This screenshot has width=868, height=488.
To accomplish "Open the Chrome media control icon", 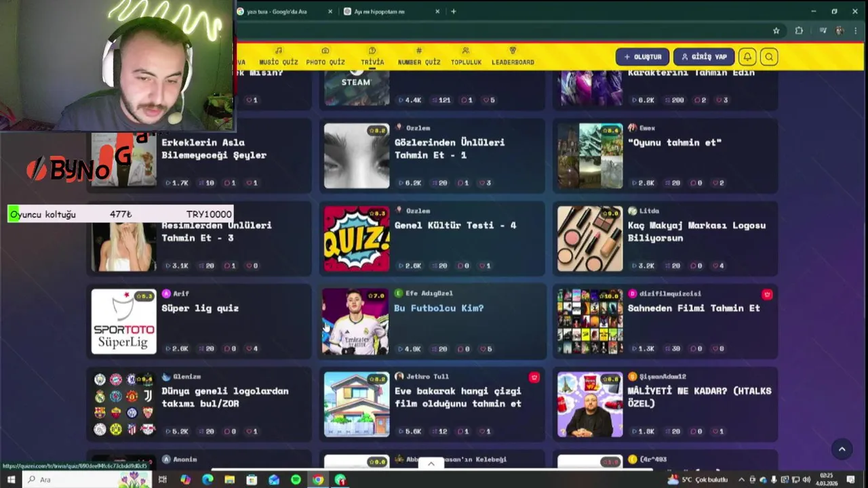I will 823,30.
